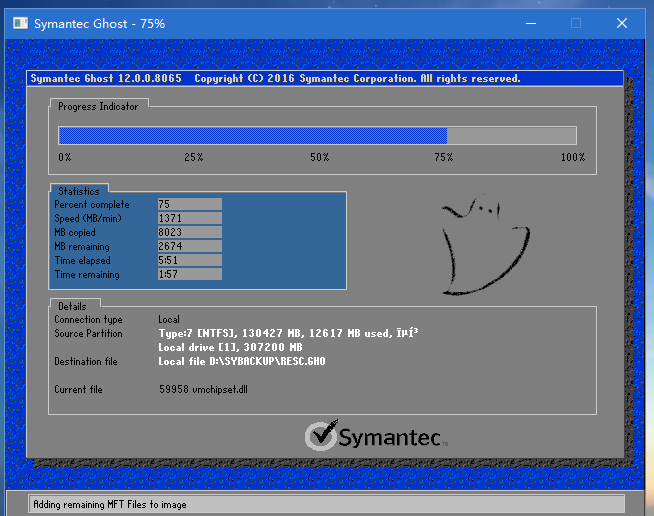
Task: Click the connection type value Local
Action: [x=169, y=320]
